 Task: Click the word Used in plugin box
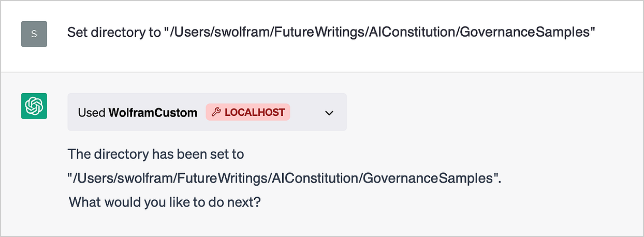[x=91, y=113]
